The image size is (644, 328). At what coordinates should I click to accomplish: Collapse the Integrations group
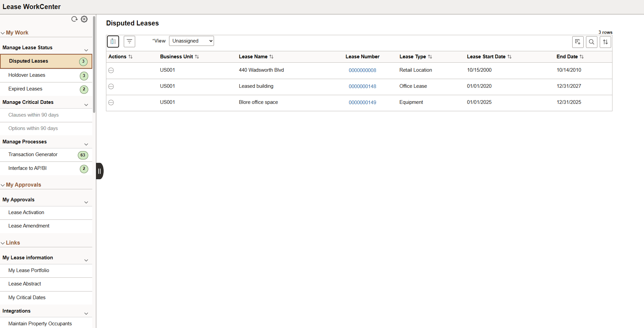86,314
